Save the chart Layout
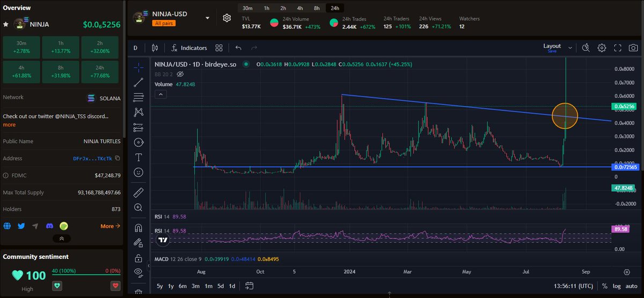This screenshot has width=644, height=298. tap(552, 51)
